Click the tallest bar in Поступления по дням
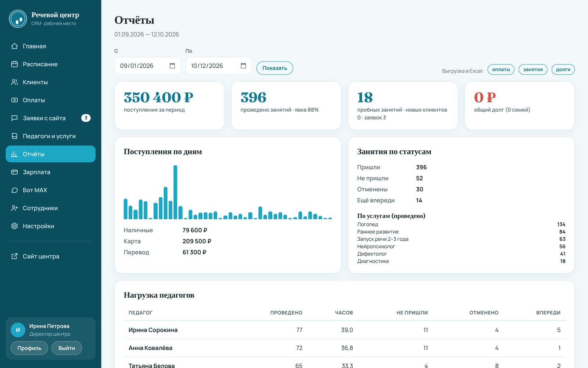The height and width of the screenshot is (368, 588). 175,192
